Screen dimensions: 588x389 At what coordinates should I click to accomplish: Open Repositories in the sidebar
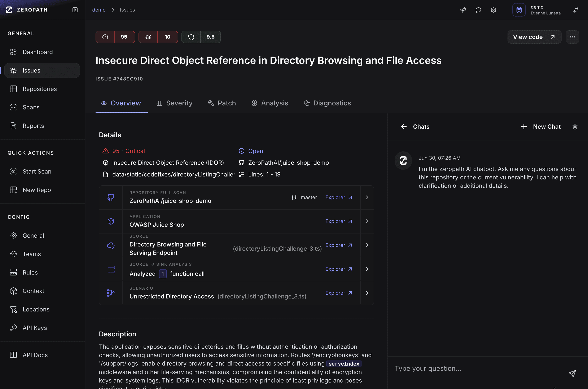coord(40,89)
